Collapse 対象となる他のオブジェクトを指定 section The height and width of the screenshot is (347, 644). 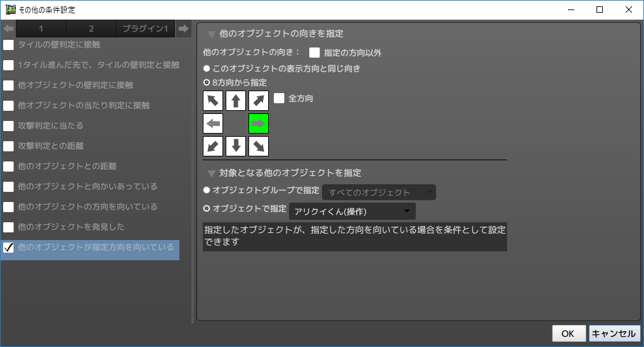pos(212,173)
